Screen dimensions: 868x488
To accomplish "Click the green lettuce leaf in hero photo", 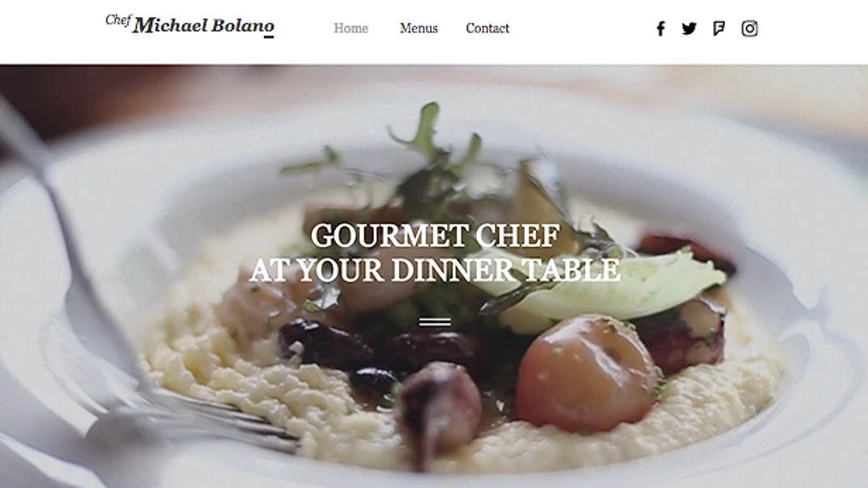I will 603,291.
